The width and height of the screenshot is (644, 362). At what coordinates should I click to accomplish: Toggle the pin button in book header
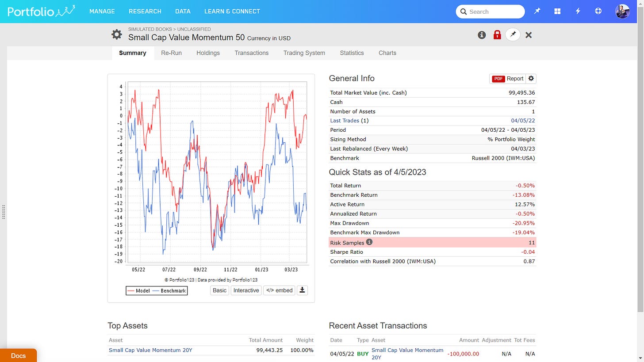click(513, 35)
